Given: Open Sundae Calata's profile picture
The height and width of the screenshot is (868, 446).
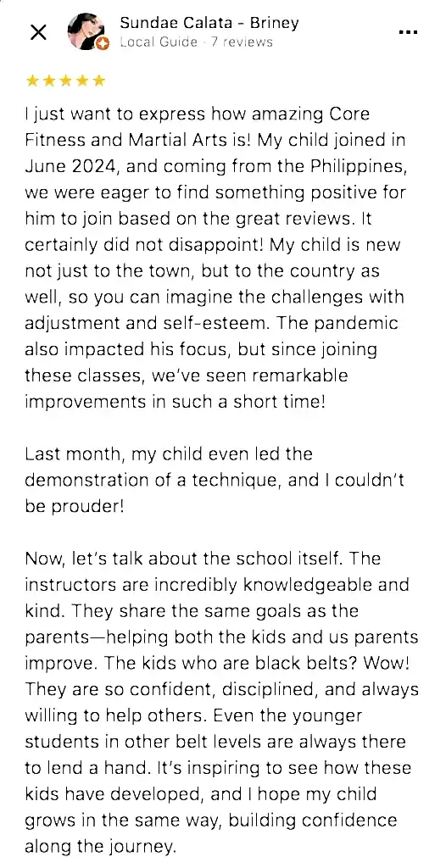Looking at the screenshot, I should pos(86,31).
